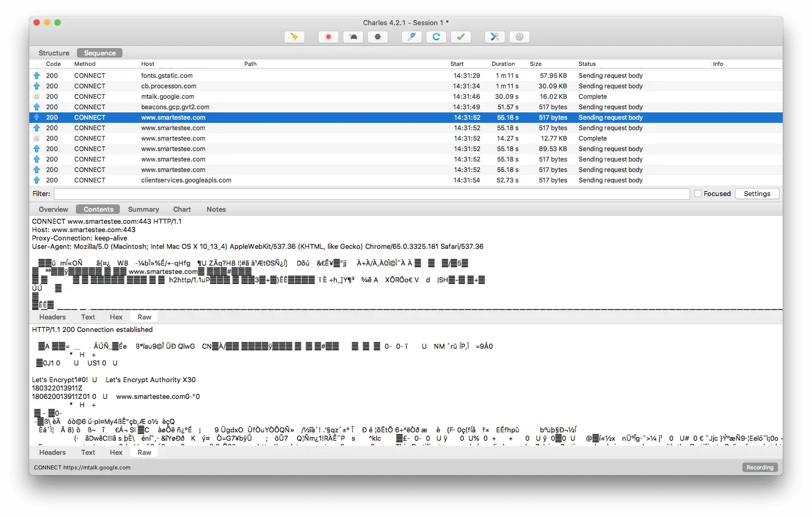
Task: Enable the Focused checkbox
Action: click(x=698, y=193)
